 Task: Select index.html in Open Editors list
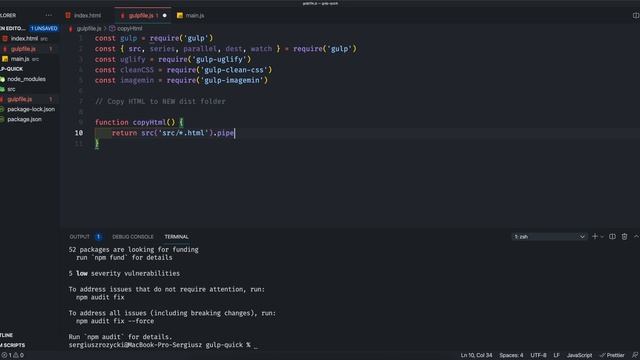pyautogui.click(x=24, y=38)
